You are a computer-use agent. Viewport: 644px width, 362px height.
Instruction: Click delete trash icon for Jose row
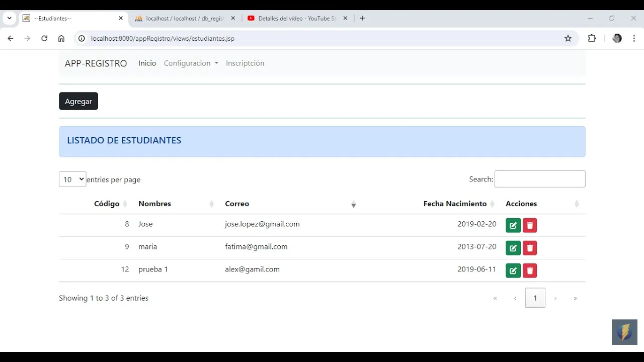(530, 225)
